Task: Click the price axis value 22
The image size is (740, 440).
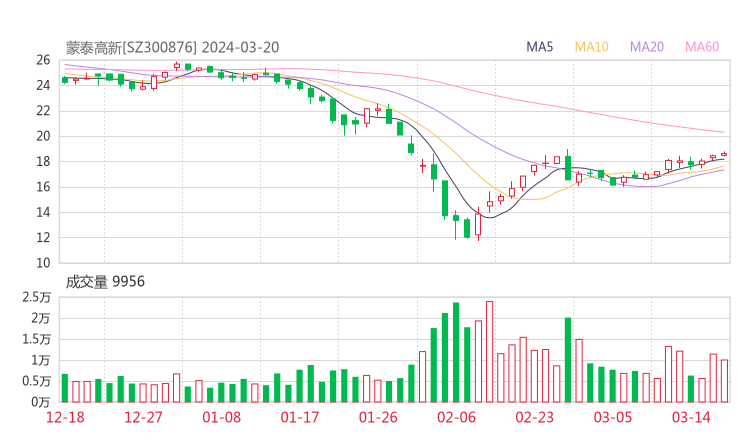Action: (x=43, y=111)
